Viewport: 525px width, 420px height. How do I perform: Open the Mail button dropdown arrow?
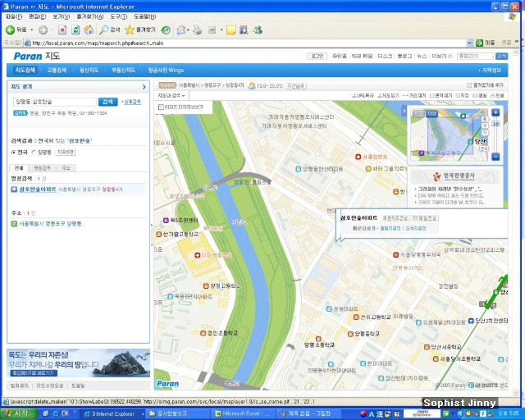[x=188, y=30]
